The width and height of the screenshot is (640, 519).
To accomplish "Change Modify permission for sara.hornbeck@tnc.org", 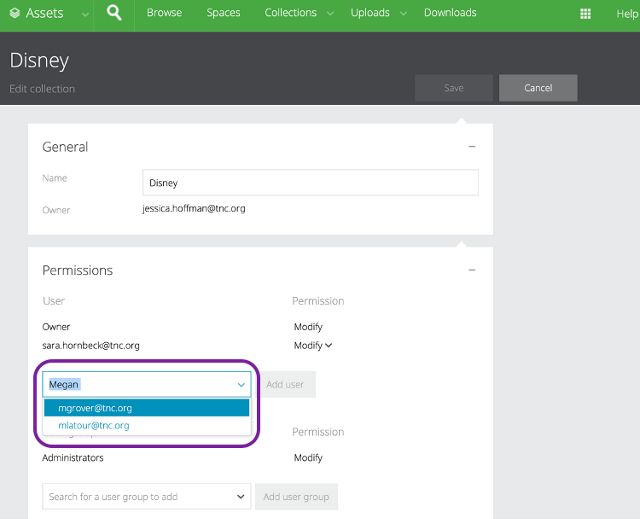I will click(313, 345).
